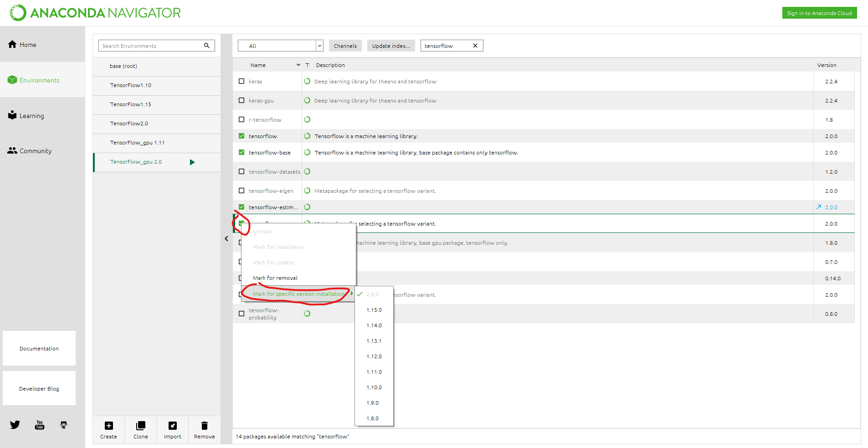Click the Remove environment trash icon

pos(205,426)
